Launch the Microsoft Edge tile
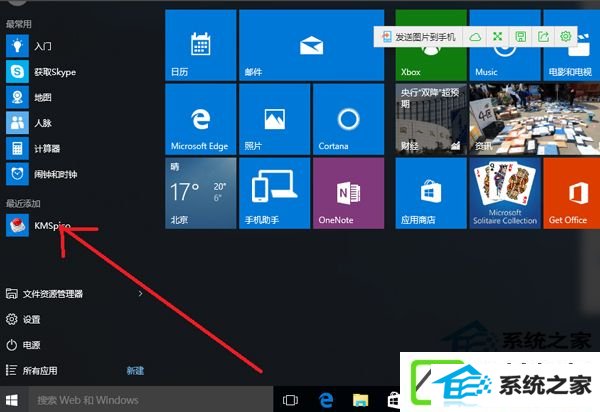This screenshot has height=412, width=600. pyautogui.click(x=201, y=119)
